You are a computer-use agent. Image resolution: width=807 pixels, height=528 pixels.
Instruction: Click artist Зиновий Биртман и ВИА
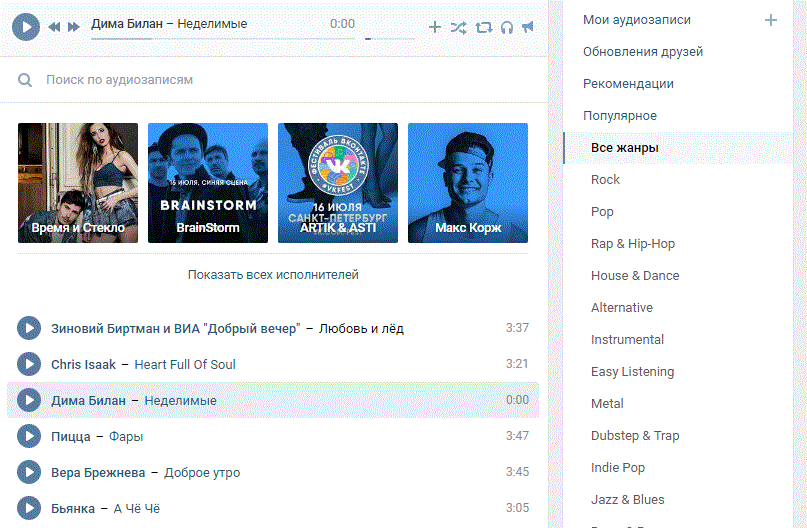point(176,328)
